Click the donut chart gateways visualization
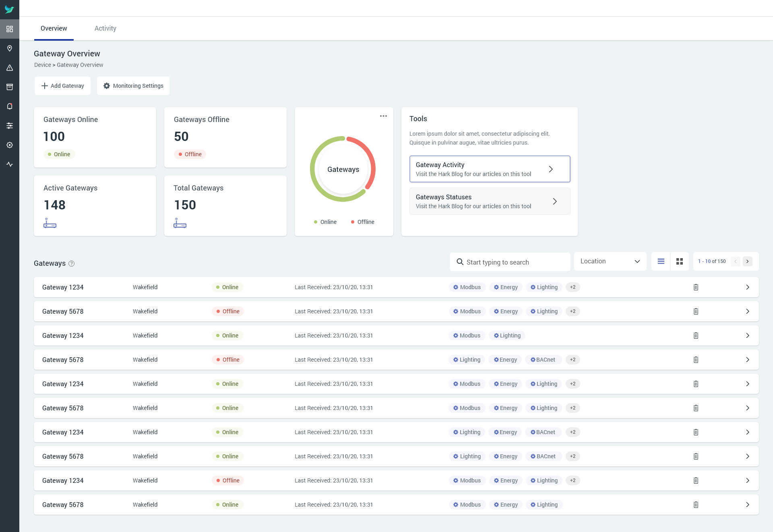The width and height of the screenshot is (773, 532). pyautogui.click(x=343, y=169)
